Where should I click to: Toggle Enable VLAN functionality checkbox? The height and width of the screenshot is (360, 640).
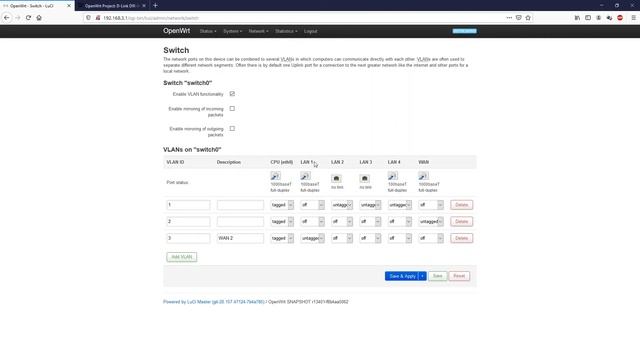[232, 94]
